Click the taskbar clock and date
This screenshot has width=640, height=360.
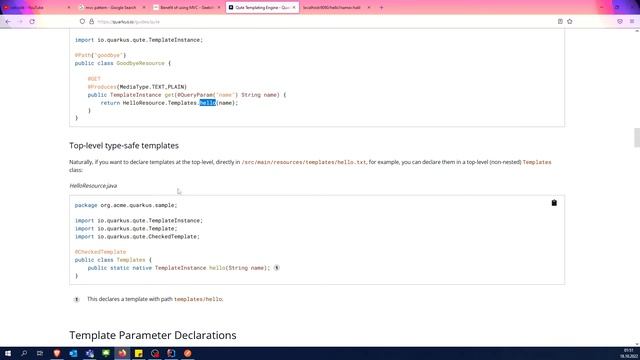tap(628, 353)
